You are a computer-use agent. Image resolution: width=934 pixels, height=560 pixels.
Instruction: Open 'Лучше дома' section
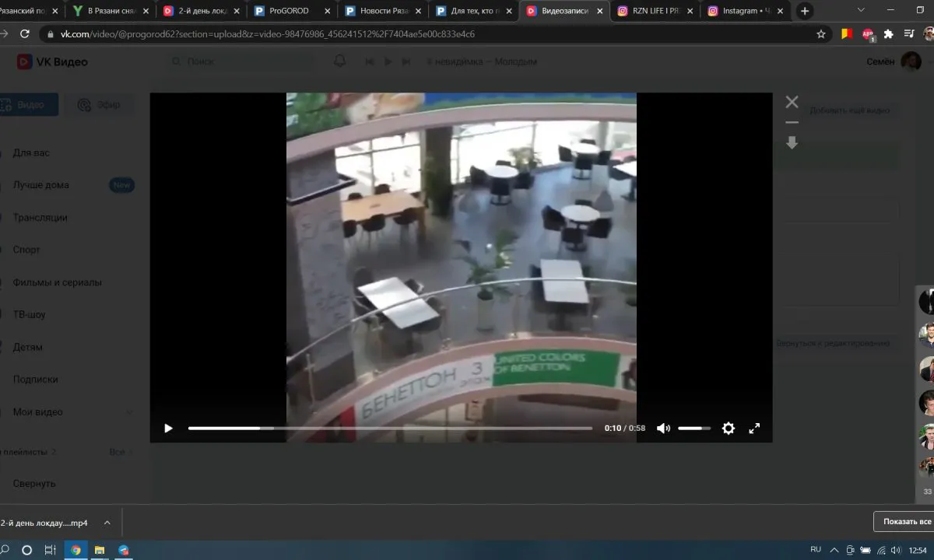coord(40,185)
